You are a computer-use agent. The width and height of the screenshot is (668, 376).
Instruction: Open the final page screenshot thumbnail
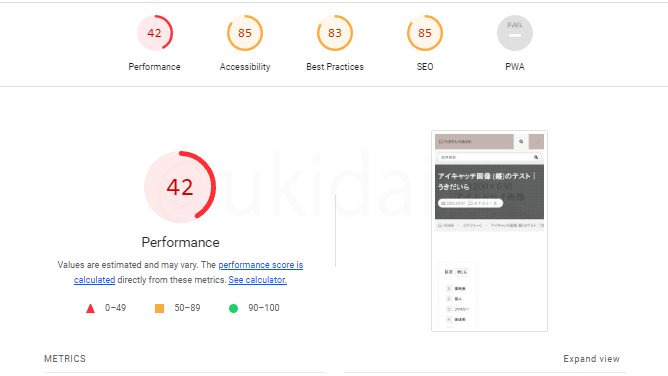pyautogui.click(x=489, y=231)
